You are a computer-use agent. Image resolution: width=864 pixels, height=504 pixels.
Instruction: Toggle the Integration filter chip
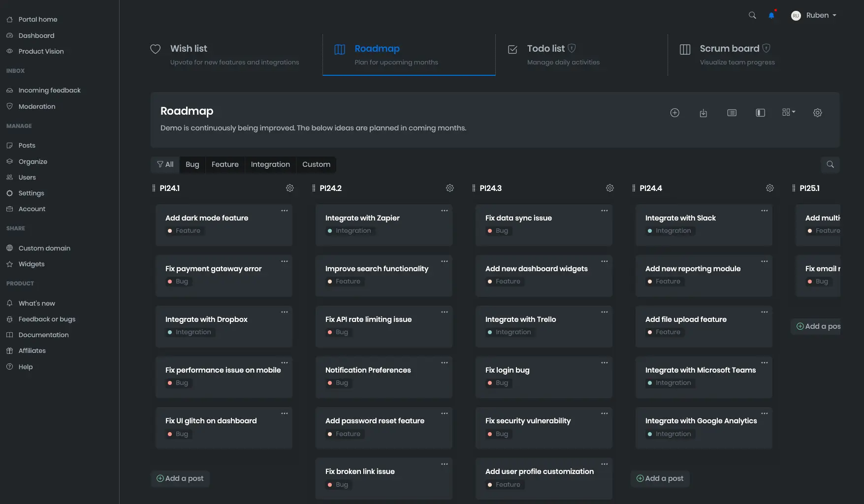pos(270,164)
